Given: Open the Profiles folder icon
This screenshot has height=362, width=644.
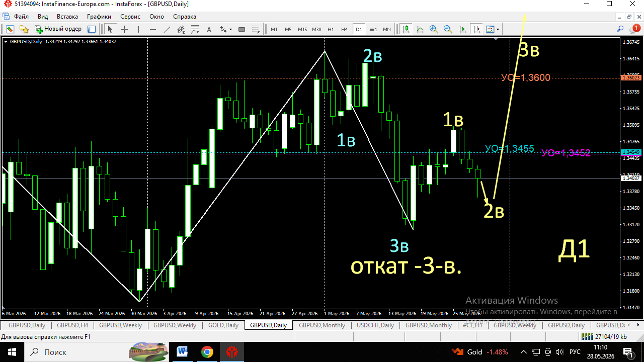Looking at the screenshot, I should point(24,29).
